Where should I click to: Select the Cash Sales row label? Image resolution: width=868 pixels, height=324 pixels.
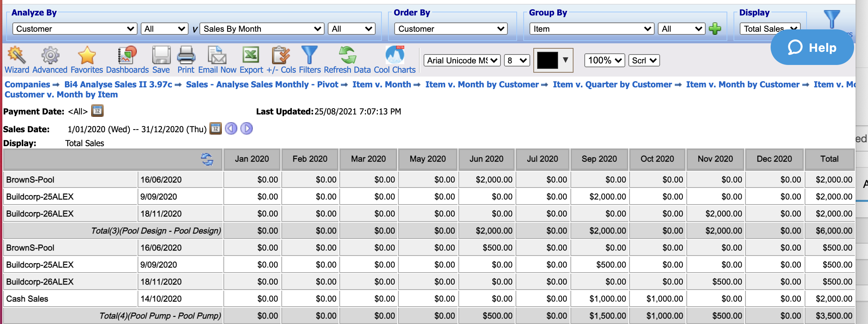pos(27,299)
